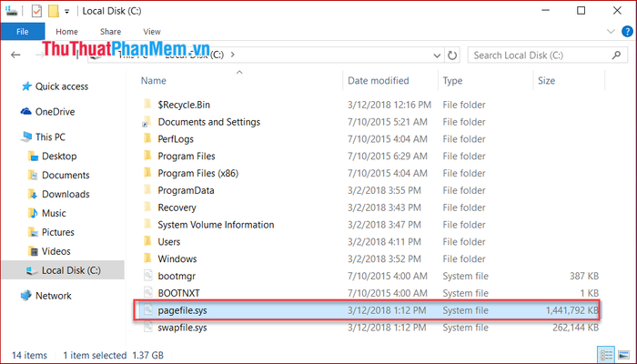Open the File ribbon tab
Screen dimensions: 637x364
[x=23, y=31]
